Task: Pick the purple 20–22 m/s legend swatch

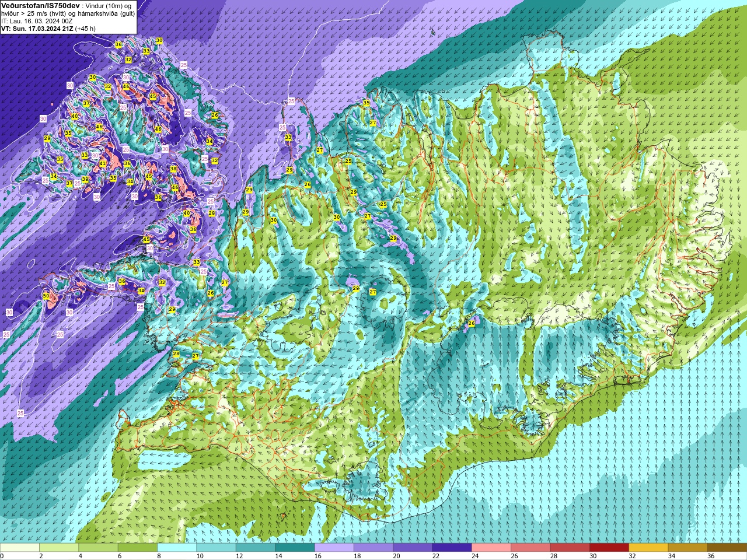Action: 413,548
